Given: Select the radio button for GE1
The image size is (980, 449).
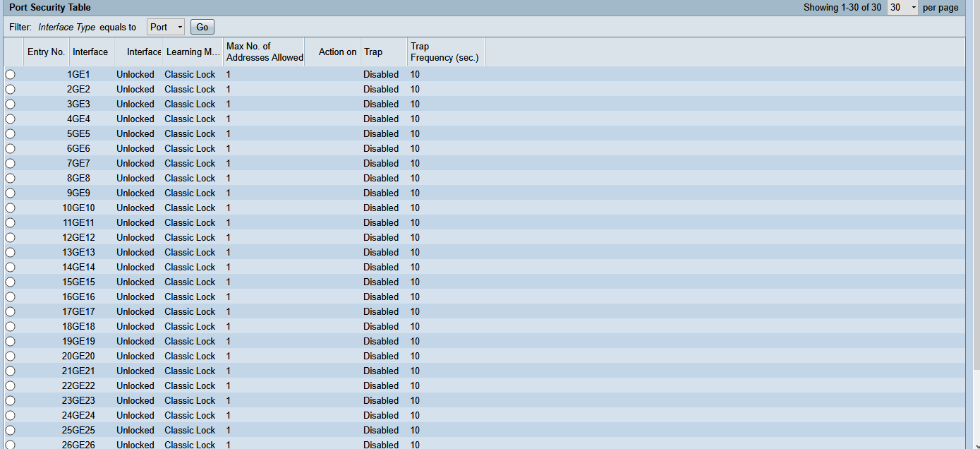Looking at the screenshot, I should pyautogui.click(x=10, y=75).
